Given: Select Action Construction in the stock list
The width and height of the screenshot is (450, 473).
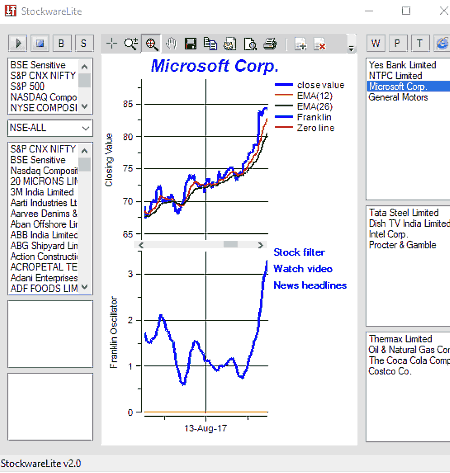Looking at the screenshot, I should 44,256.
